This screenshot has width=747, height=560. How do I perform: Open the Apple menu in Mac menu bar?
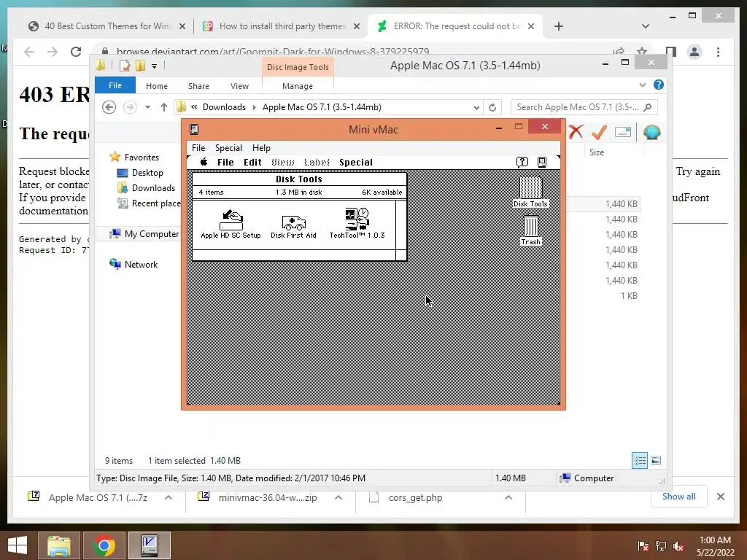point(204,162)
